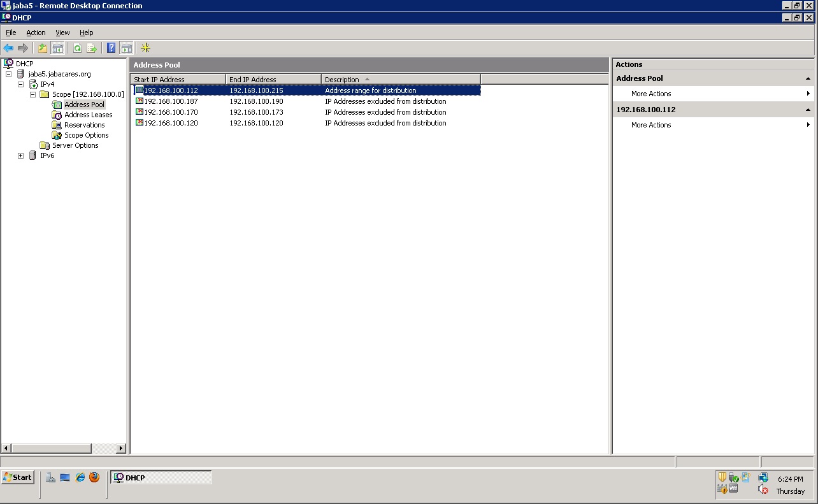
Task: Click More Actions under 192.168.100.112
Action: [x=650, y=124]
